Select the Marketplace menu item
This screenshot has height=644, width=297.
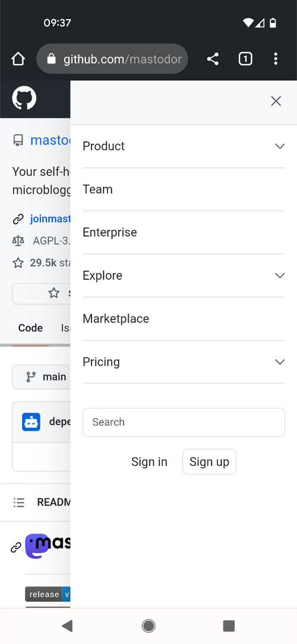184,319
